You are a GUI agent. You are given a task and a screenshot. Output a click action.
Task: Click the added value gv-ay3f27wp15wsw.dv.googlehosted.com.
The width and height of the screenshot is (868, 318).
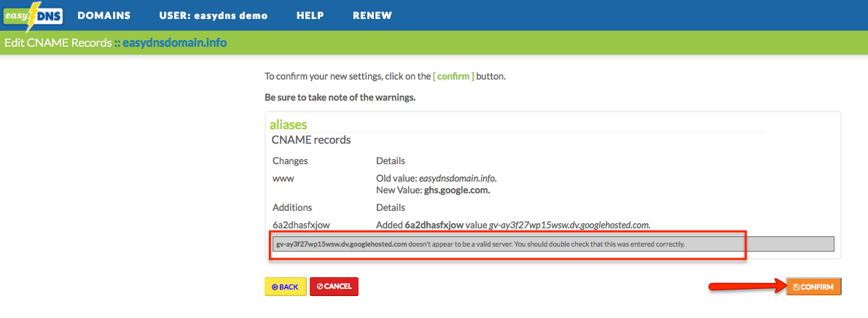pyautogui.click(x=570, y=225)
